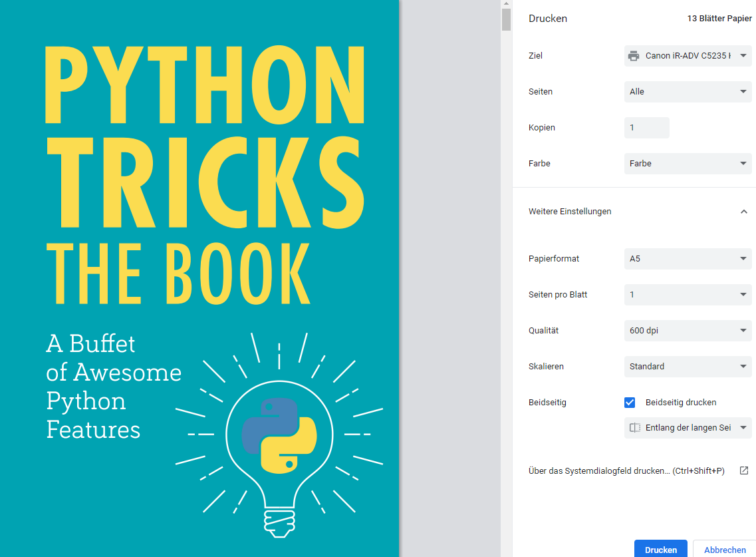Click the Beidseitig drucken label text
The width and height of the screenshot is (756, 557).
pyautogui.click(x=680, y=403)
